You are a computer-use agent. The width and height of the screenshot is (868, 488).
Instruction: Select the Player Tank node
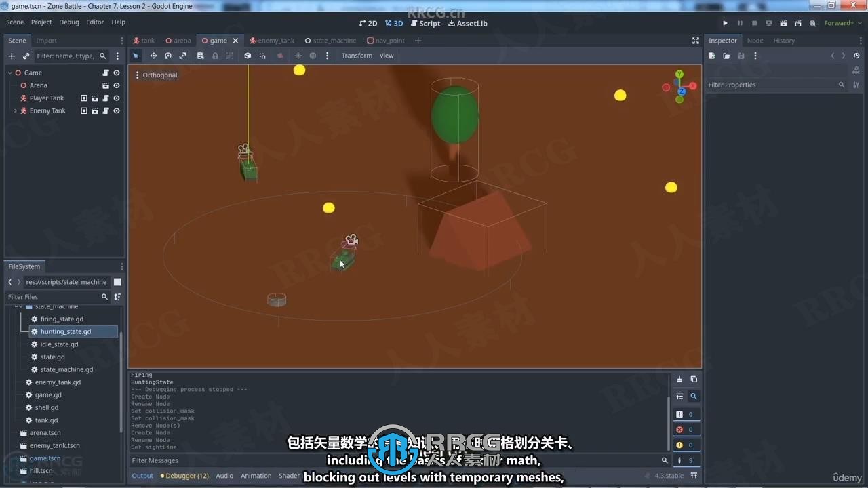click(x=47, y=98)
